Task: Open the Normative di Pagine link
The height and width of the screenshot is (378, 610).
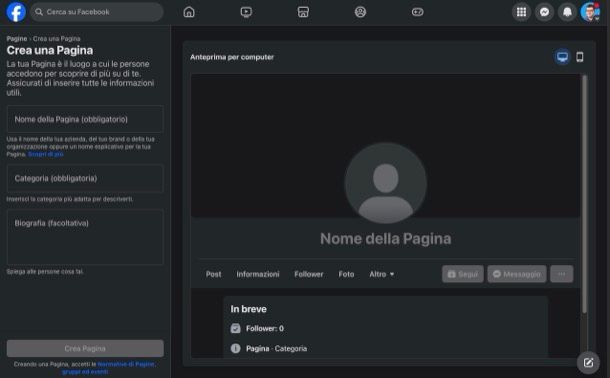Action: pos(126,364)
